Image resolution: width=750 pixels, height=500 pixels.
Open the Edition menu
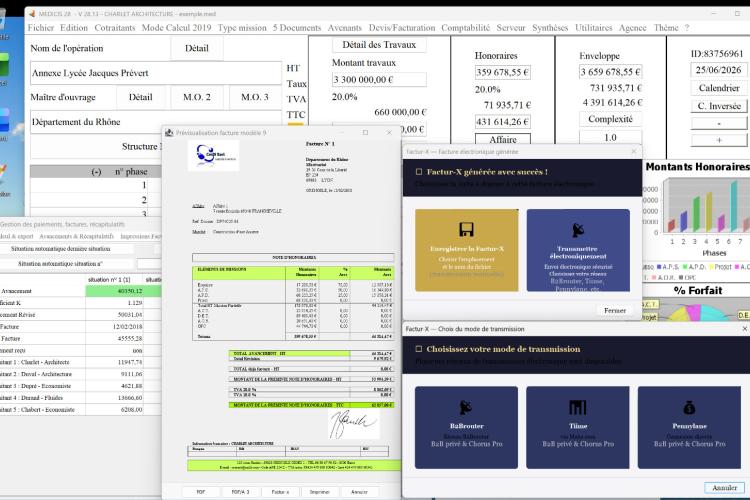pyautogui.click(x=74, y=28)
